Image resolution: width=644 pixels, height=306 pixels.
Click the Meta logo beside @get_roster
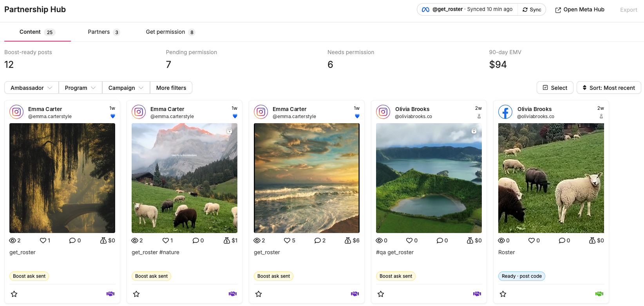pos(425,9)
